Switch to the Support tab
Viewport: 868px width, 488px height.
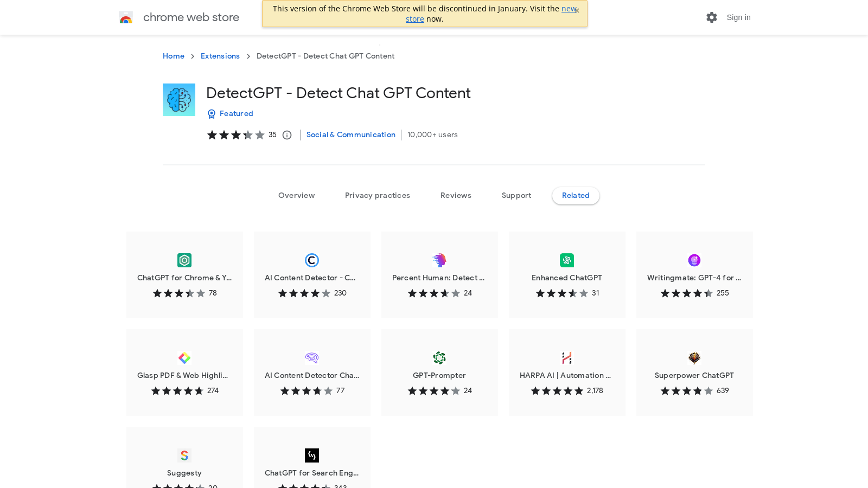coord(516,196)
